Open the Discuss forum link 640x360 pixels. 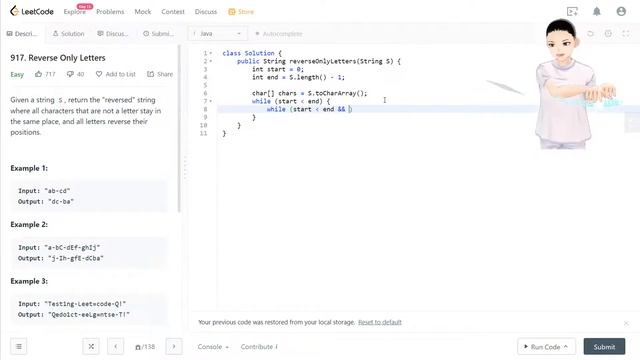[x=206, y=12]
